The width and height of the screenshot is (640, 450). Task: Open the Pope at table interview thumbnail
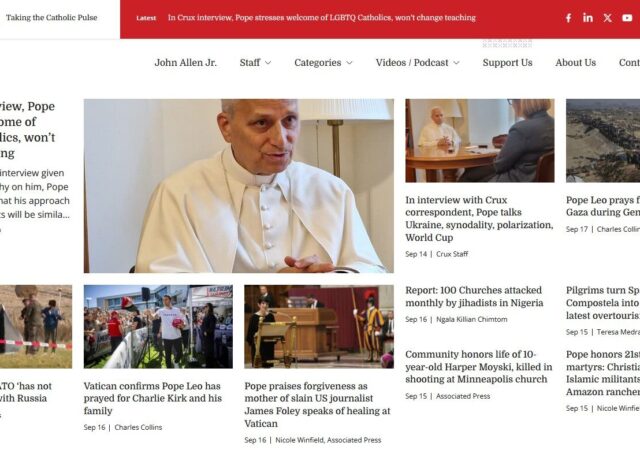480,140
